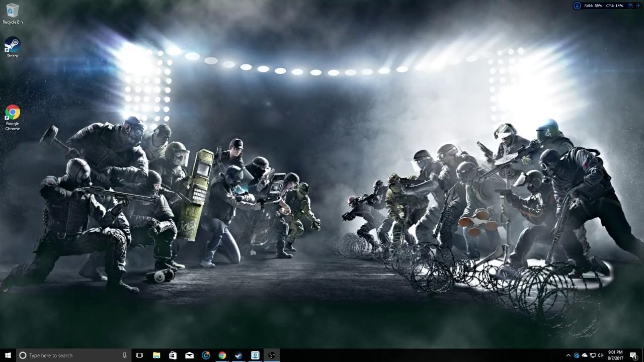Expand hidden tray icons with the chevron
644x362 pixels.
click(x=569, y=355)
